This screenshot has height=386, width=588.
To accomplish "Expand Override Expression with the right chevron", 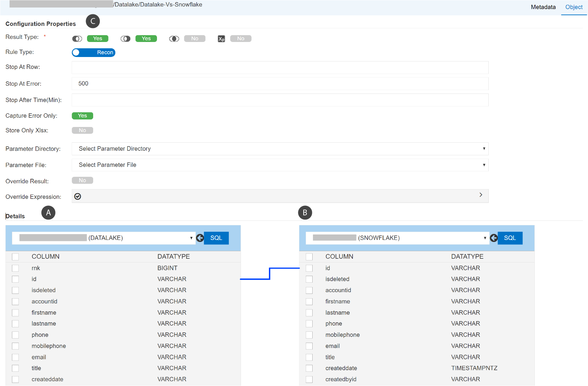I will coord(481,195).
